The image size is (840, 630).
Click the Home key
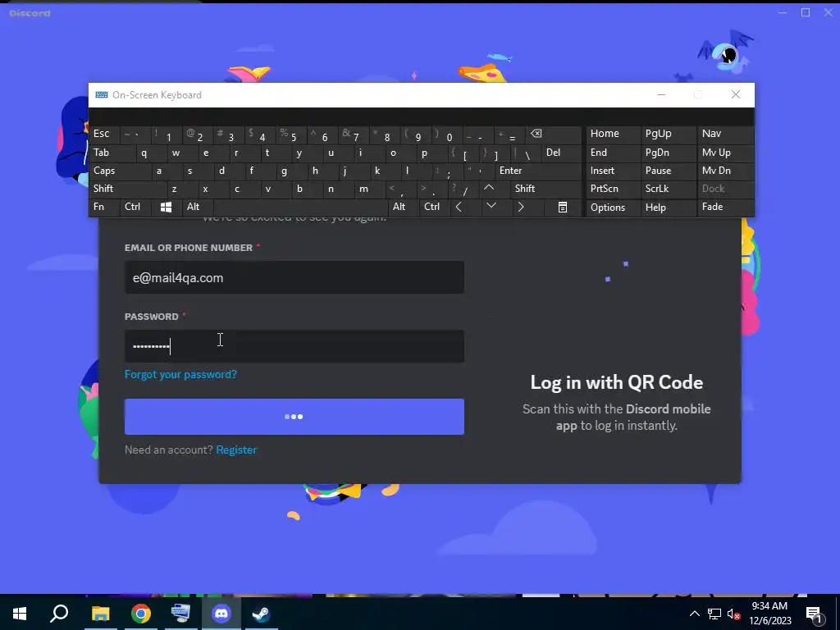613,134
